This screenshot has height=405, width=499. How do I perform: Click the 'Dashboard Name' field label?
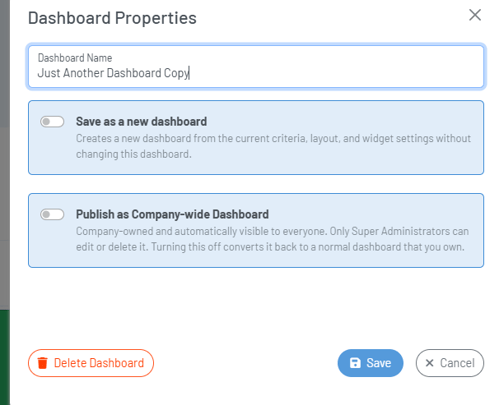[75, 58]
